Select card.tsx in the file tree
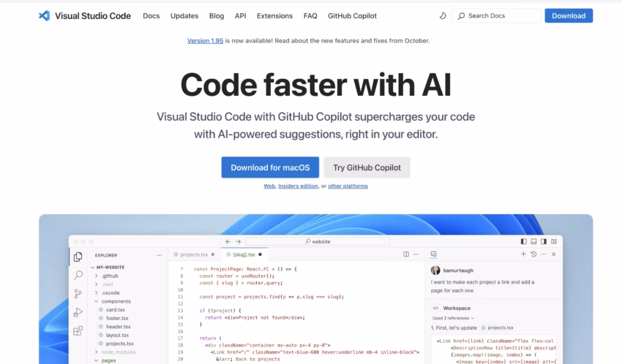This screenshot has width=622, height=364. [x=116, y=310]
